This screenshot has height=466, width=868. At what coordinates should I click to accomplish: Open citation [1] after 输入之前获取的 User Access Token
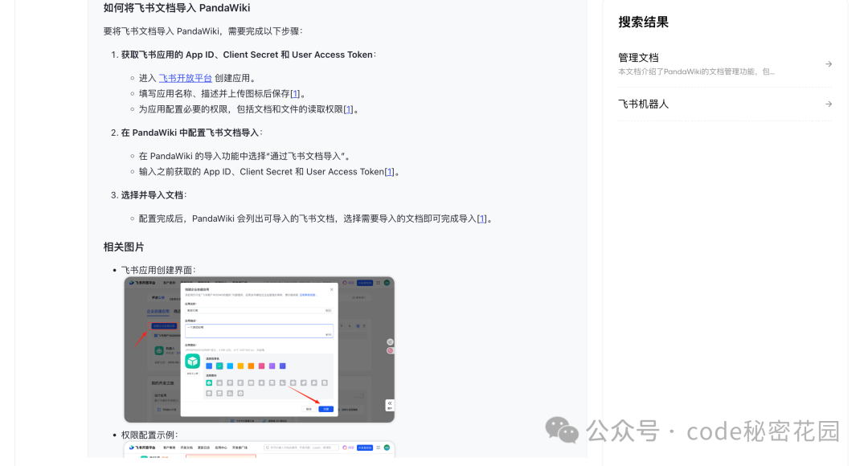[x=389, y=172]
